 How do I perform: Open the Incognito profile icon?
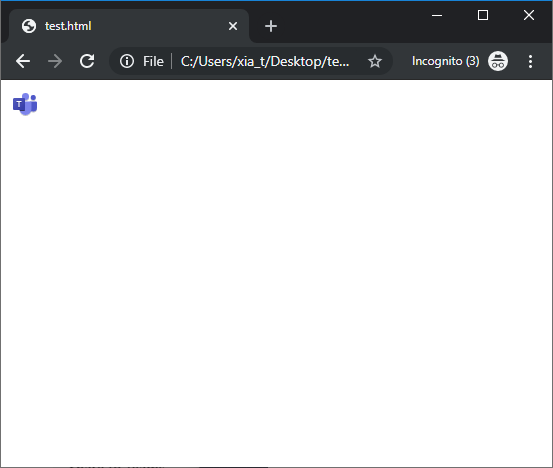click(498, 61)
